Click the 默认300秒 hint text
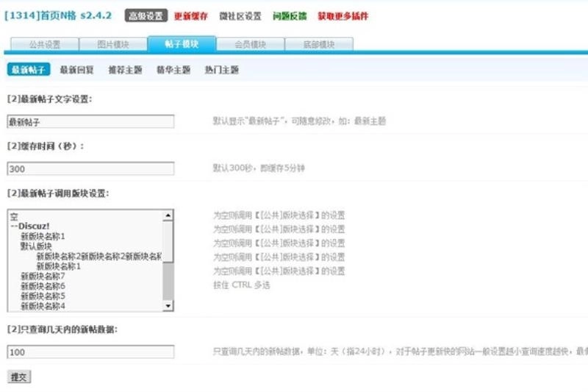The width and height of the screenshot is (588, 392). click(x=259, y=168)
